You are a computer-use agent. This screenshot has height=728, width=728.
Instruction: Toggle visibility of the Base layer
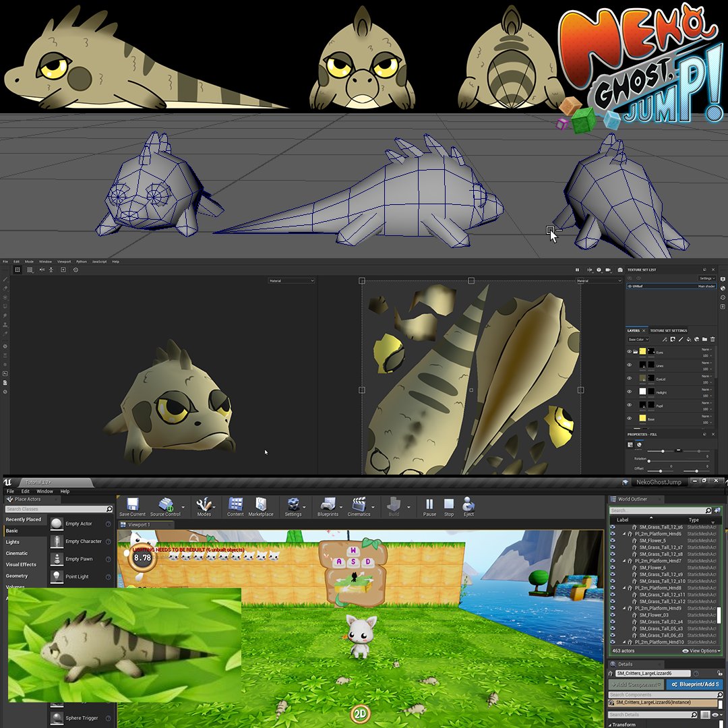point(629,419)
